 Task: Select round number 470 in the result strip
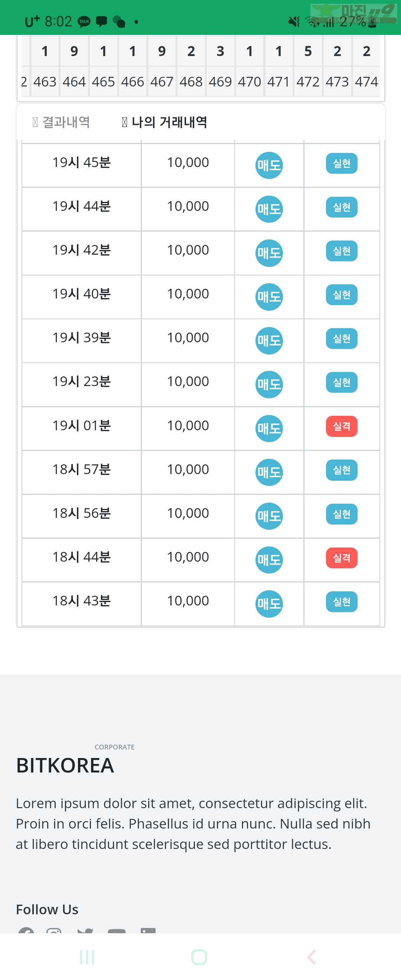[250, 82]
